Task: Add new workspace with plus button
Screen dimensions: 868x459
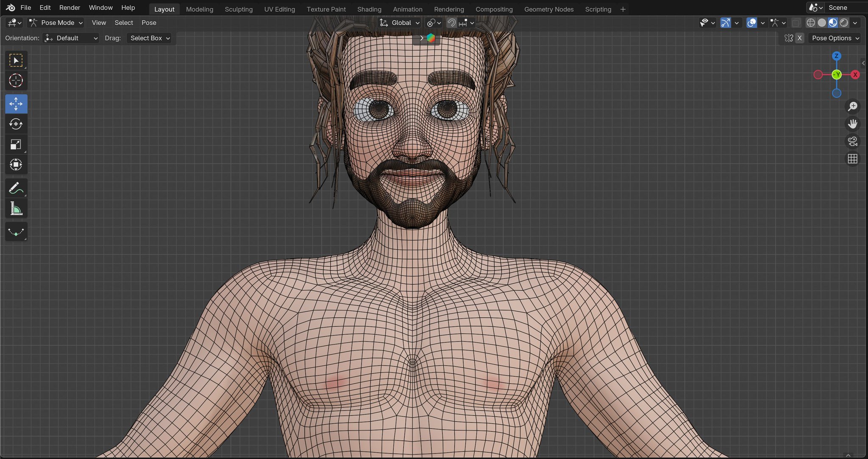Action: tap(623, 9)
